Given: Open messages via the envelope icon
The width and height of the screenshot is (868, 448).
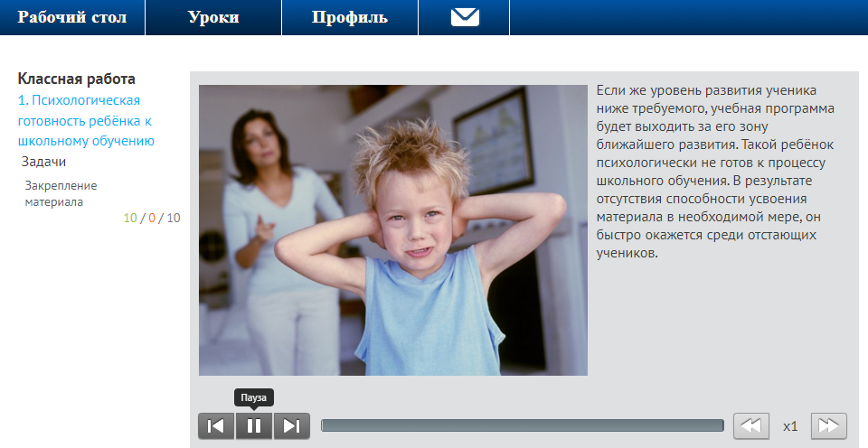Looking at the screenshot, I should click(465, 17).
